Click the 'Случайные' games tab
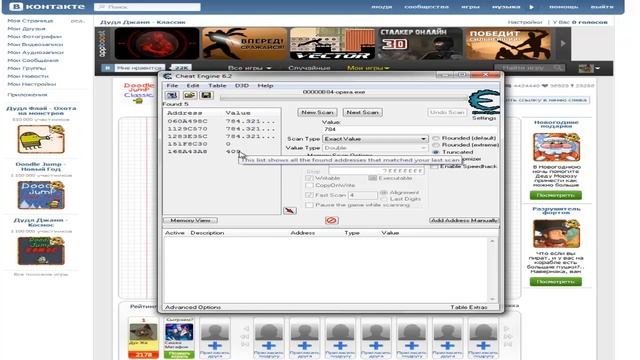The image size is (640, 360). click(309, 68)
